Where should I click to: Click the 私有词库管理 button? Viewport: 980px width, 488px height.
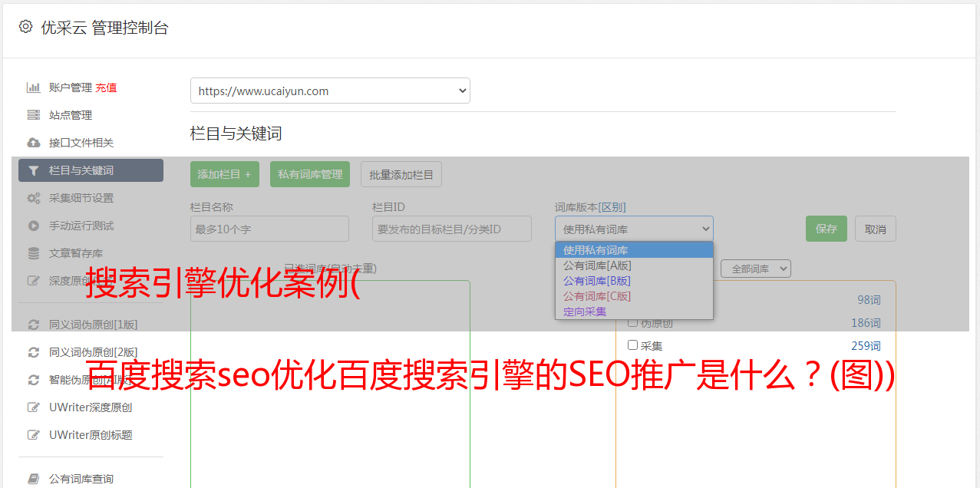[x=310, y=174]
